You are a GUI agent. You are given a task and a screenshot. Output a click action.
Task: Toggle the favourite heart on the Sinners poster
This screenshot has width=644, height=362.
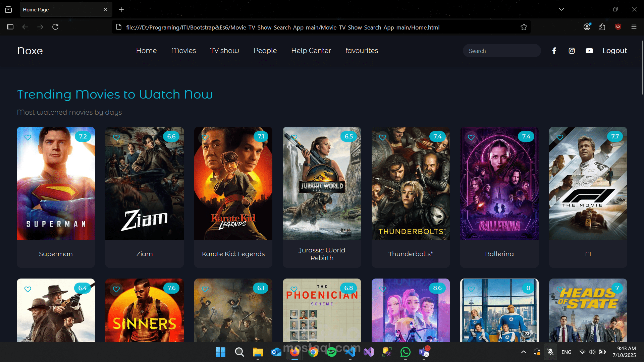(116, 289)
